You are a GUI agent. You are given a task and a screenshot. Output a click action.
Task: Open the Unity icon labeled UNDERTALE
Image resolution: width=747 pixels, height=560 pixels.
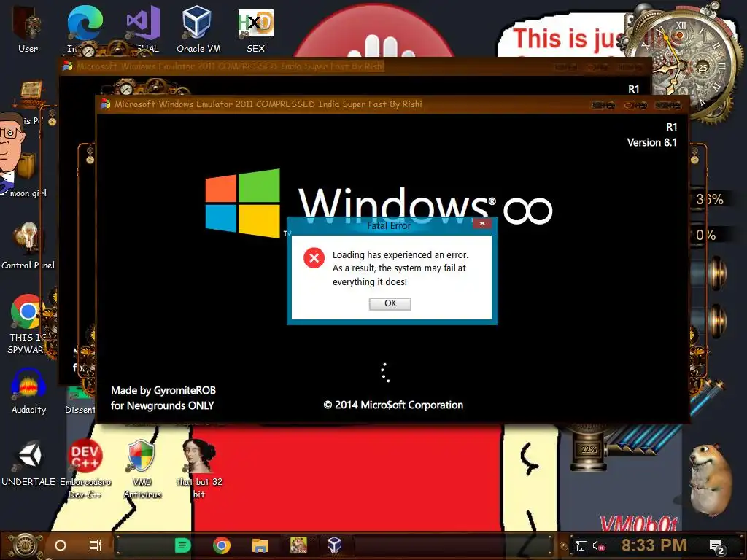(x=28, y=464)
